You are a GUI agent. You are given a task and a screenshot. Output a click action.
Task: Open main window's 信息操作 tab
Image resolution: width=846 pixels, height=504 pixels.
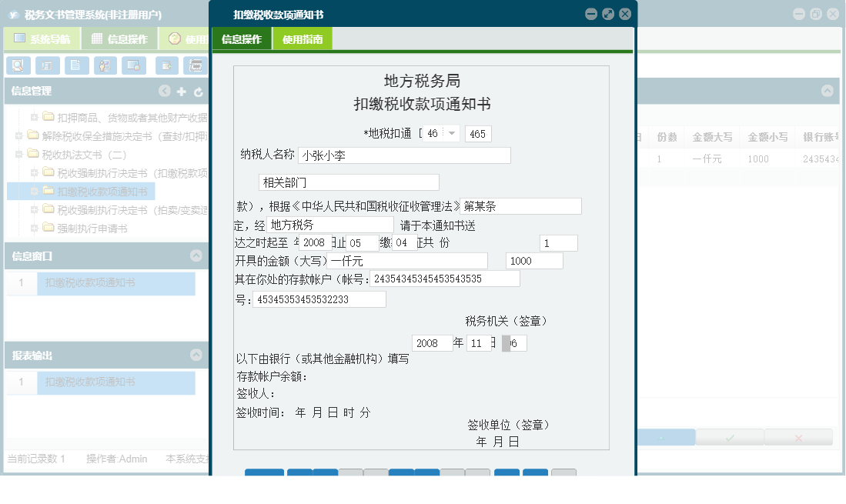tap(120, 38)
